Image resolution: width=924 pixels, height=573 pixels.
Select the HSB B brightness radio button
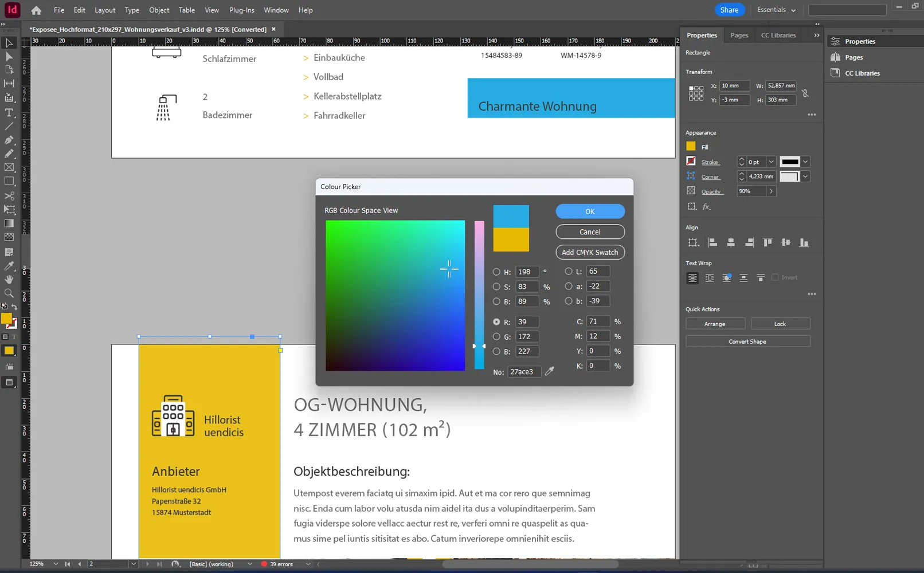pyautogui.click(x=496, y=301)
